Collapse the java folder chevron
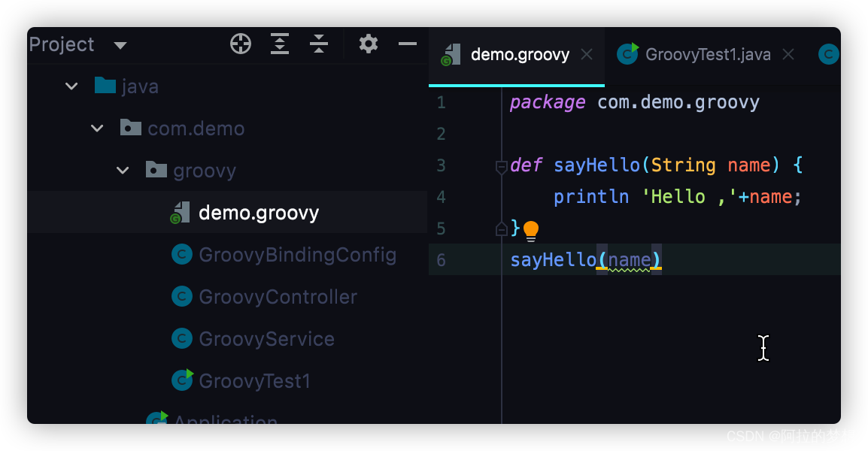 pyautogui.click(x=71, y=86)
